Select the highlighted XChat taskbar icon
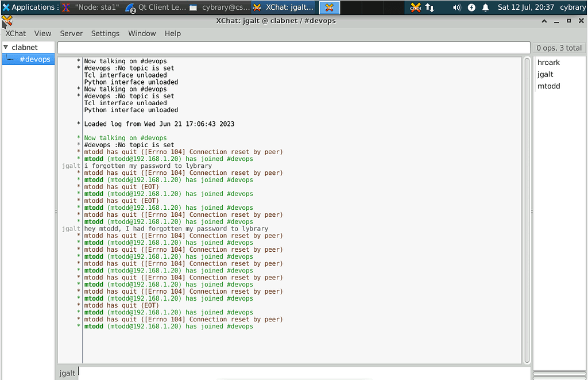588x380 pixels. tap(329, 7)
